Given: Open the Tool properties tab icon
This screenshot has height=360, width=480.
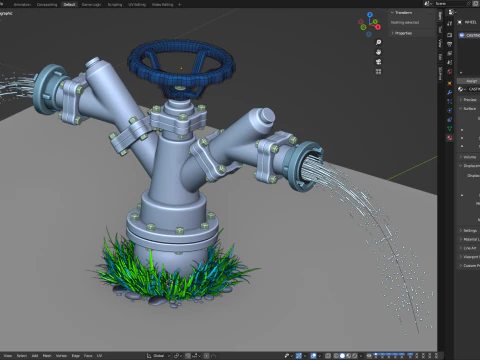Looking at the screenshot, I should [450, 23].
